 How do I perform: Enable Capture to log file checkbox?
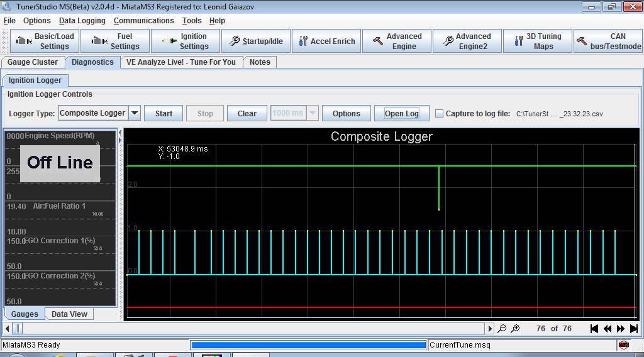(440, 114)
